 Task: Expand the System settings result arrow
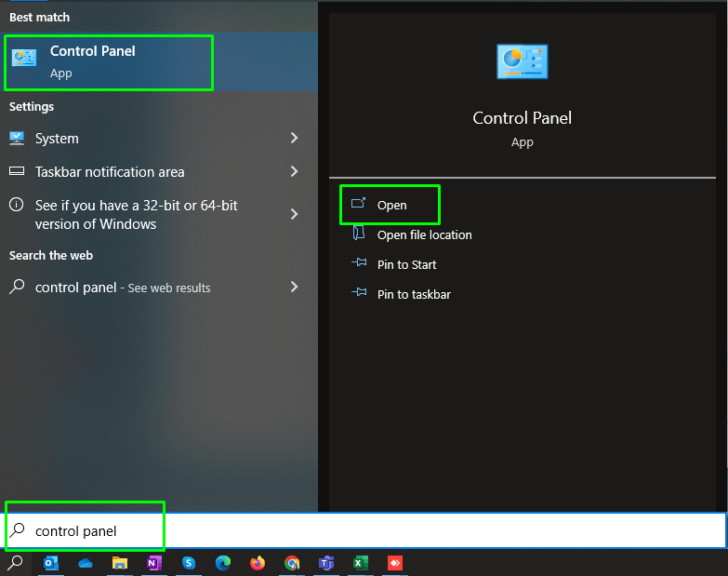[294, 138]
